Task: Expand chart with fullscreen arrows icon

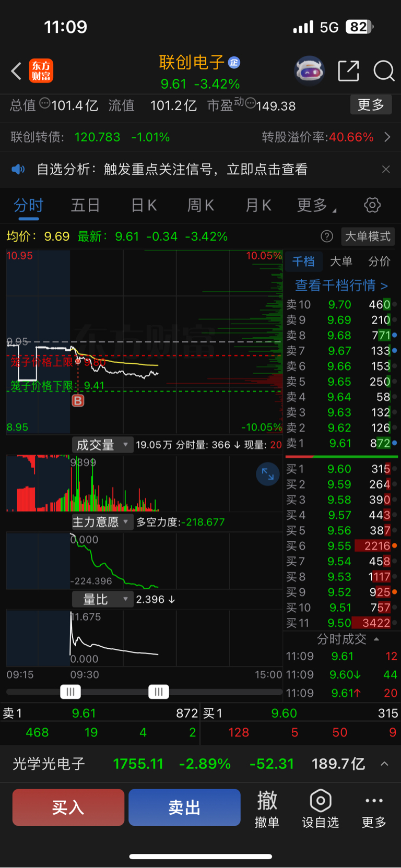Action: [x=268, y=474]
